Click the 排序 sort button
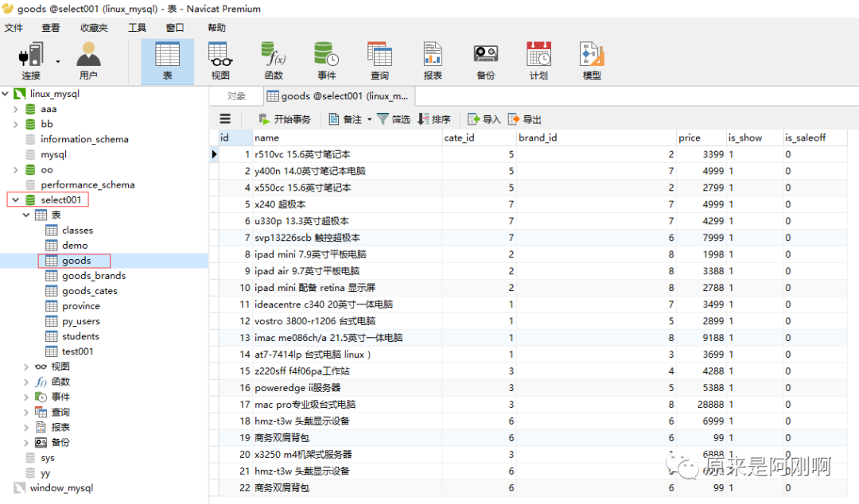 [434, 119]
